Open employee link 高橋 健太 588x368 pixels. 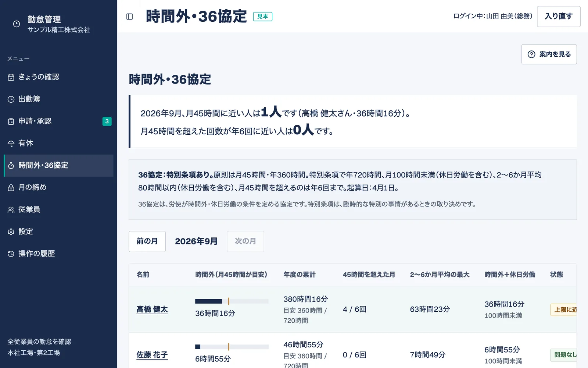pos(152,309)
